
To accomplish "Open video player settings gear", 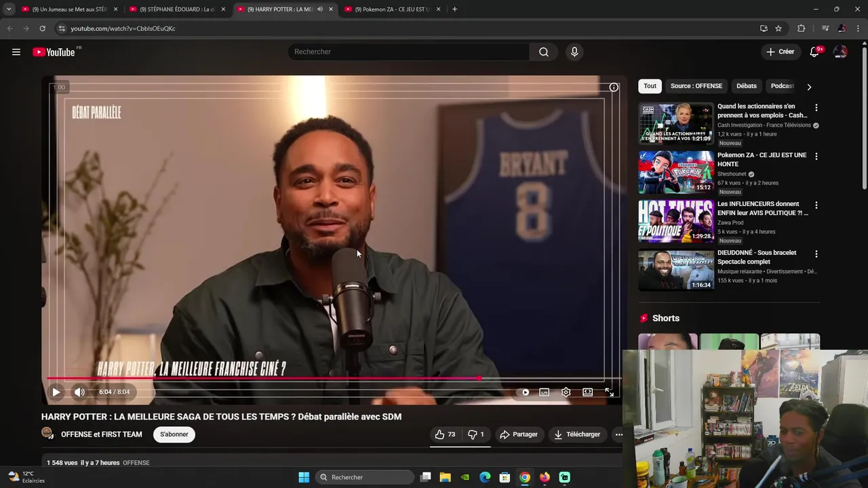I will coord(566,392).
